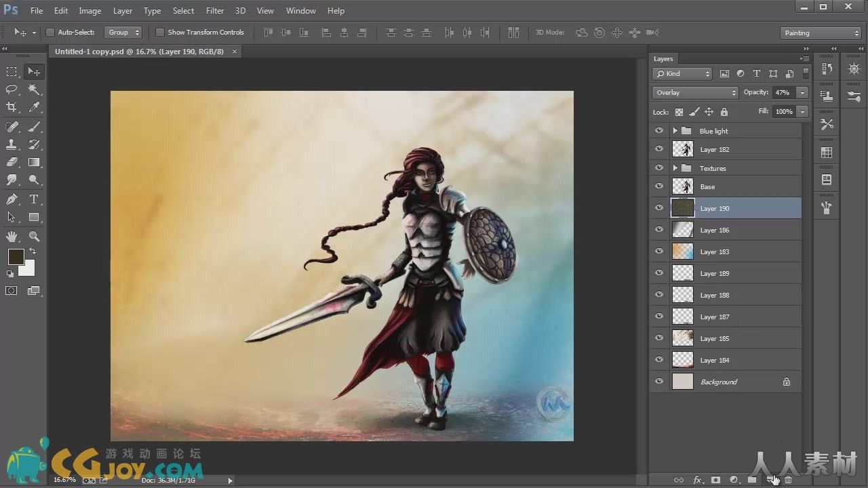Select the History Brush tool
868x488 pixels.
(33, 144)
